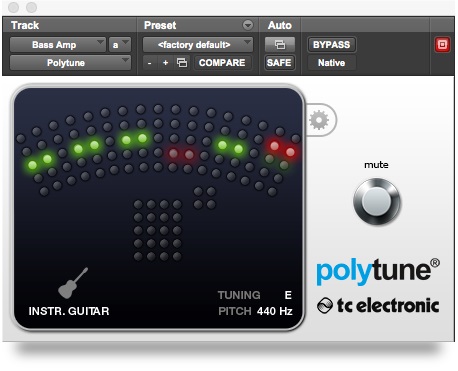Screen dimensions: 458x371
Task: Open the <factory default> preset dropdown
Action: 198,45
